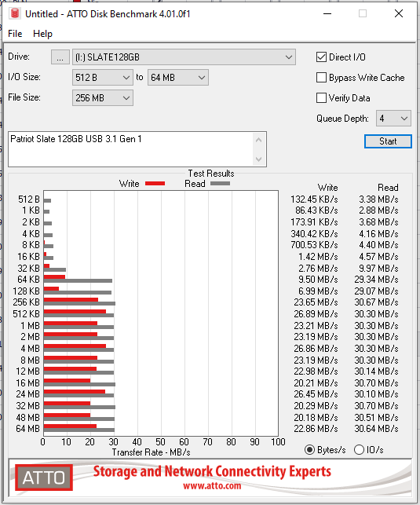Click the www.atto.com link

[212, 485]
